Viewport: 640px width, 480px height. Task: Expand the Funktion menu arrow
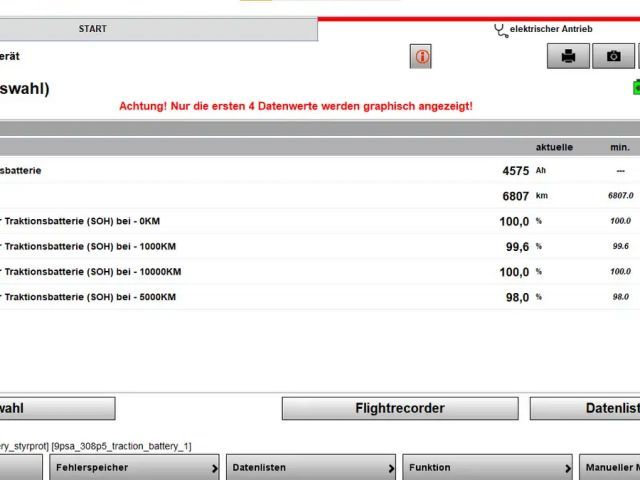tap(567, 467)
